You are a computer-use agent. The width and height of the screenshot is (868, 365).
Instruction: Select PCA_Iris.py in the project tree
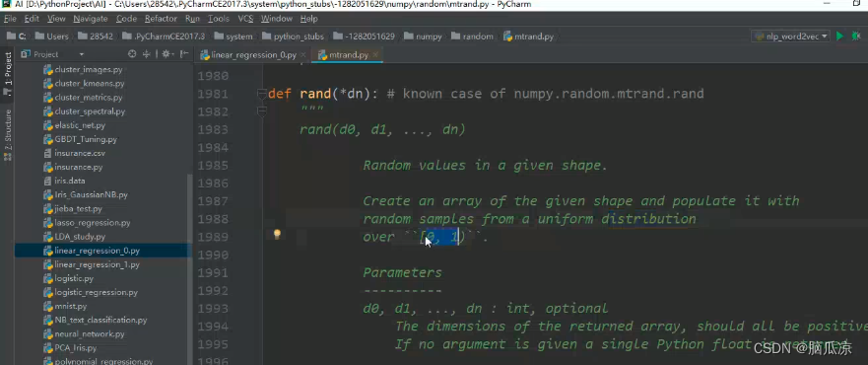[x=70, y=348]
